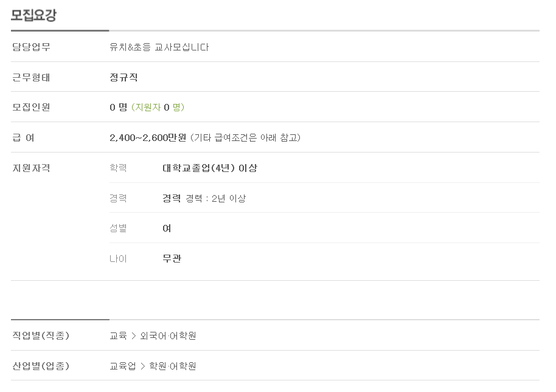556x392 pixels.
Task: Click the 지원자격 section label
Action: 31,168
